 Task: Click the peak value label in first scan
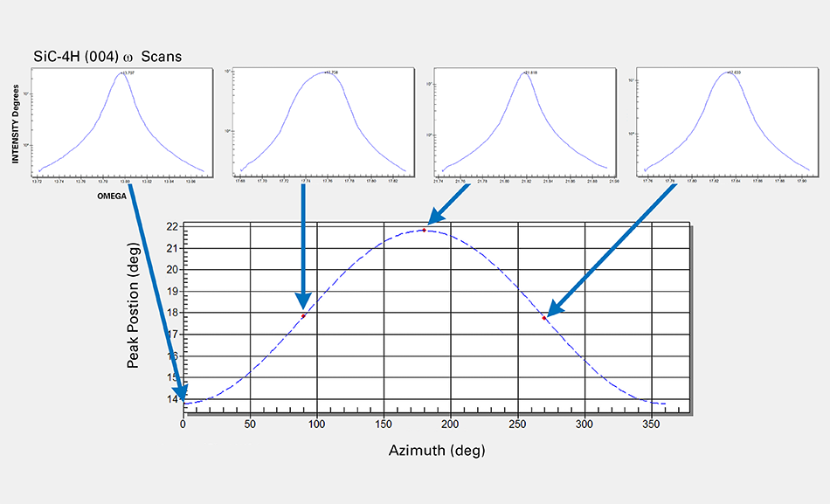(x=128, y=72)
